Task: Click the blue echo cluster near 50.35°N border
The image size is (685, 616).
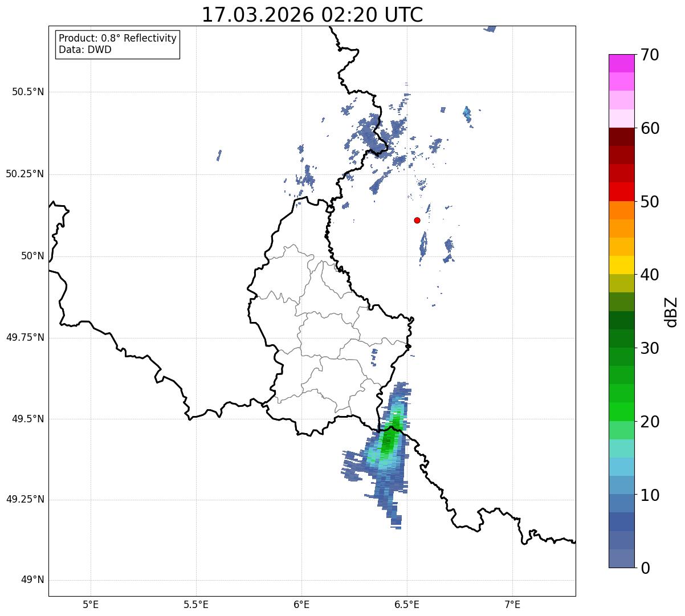Action: [373, 136]
